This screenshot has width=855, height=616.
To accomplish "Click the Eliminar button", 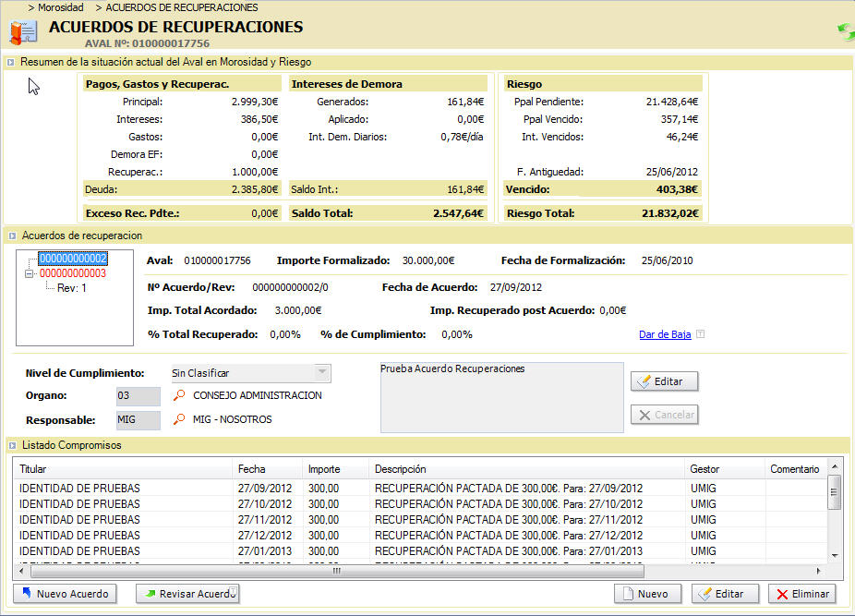I will click(802, 594).
